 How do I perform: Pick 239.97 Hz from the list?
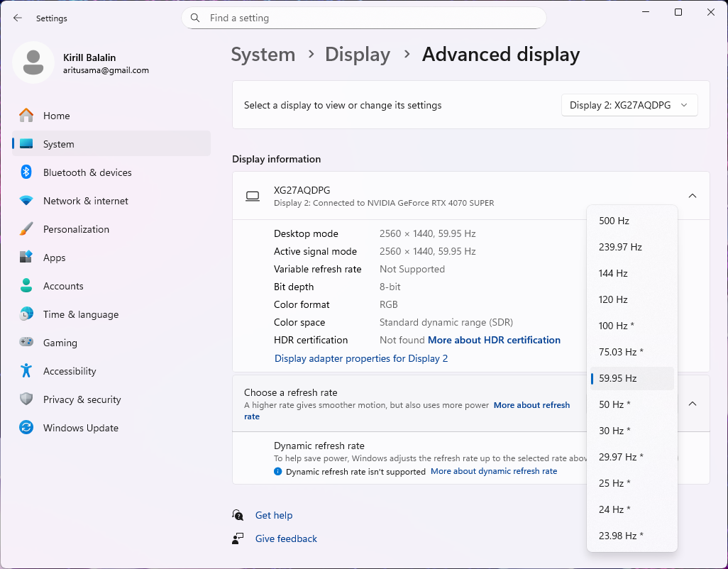pos(620,247)
